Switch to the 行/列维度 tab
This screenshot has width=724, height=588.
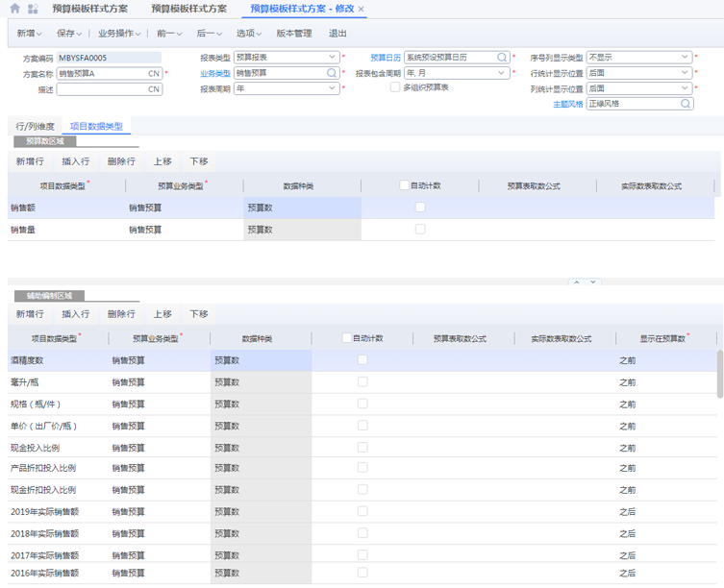[34, 126]
